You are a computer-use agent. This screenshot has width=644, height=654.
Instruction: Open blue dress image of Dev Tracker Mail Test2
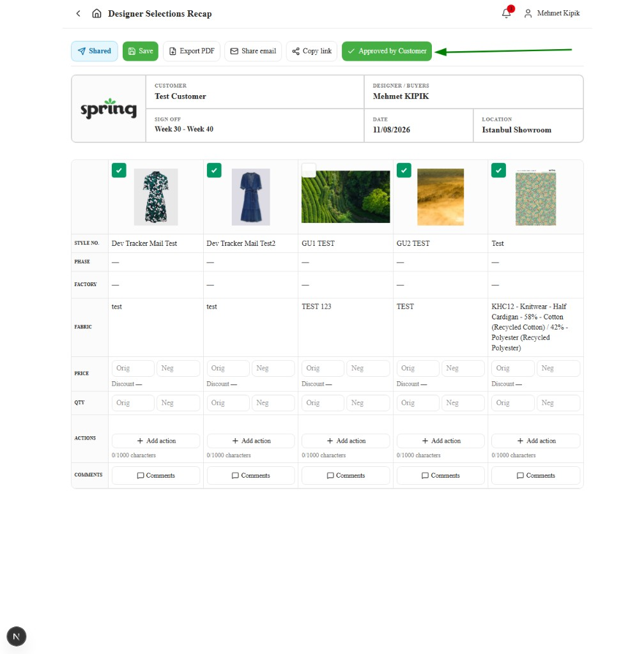click(250, 197)
